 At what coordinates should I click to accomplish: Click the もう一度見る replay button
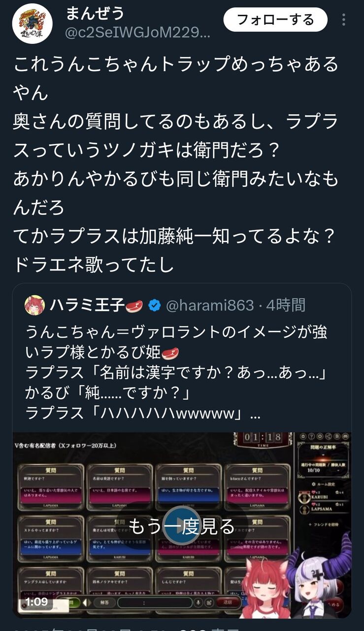tap(182, 526)
